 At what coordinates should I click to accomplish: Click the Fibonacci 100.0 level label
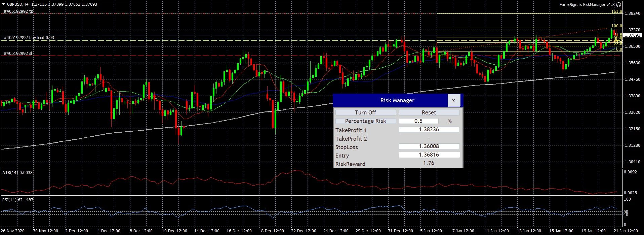click(616, 26)
